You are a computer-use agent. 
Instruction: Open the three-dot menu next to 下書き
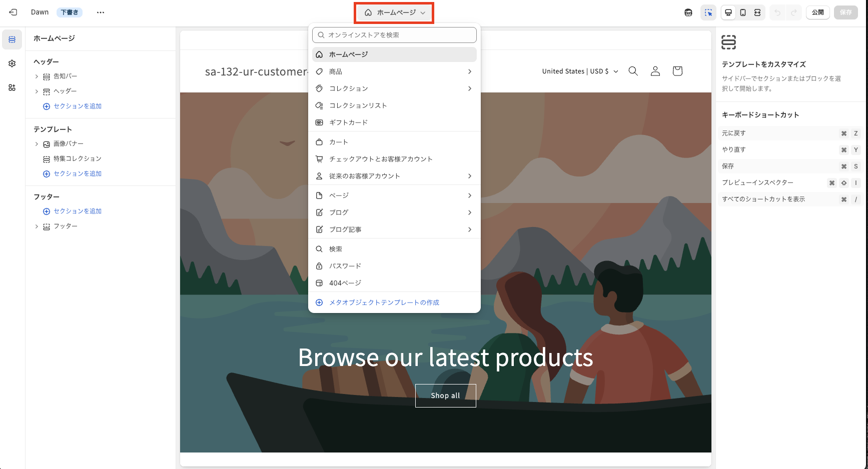(x=101, y=12)
